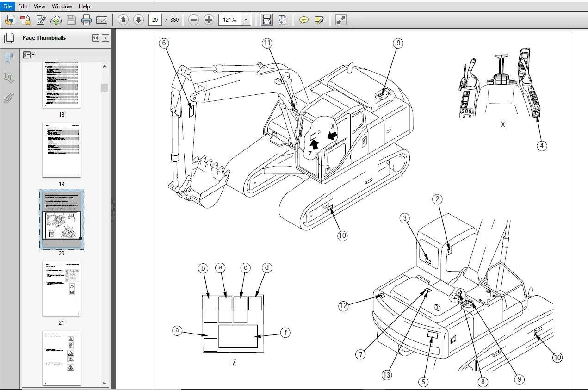
Task: Collapse thumbnails panel with double-left arrows
Action: point(96,38)
